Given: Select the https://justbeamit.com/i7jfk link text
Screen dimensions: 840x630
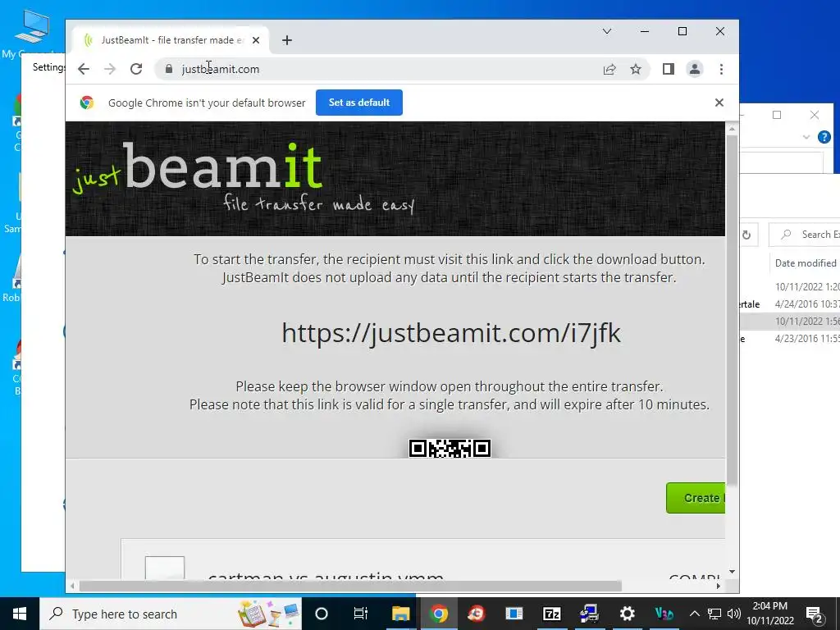Looking at the screenshot, I should coord(451,333).
